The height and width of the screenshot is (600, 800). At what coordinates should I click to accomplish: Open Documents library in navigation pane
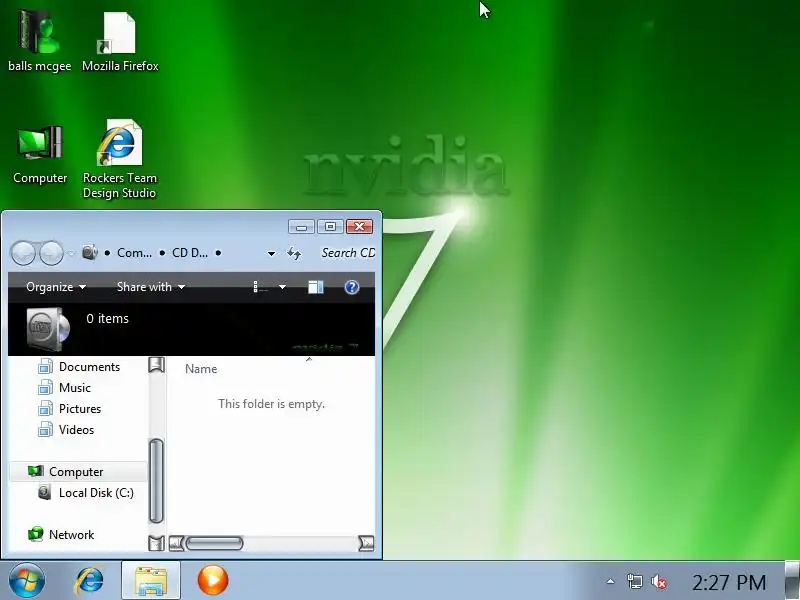coord(89,367)
